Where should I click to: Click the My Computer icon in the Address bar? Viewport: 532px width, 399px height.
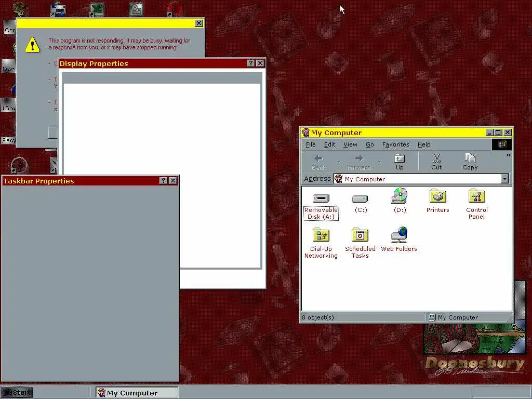tap(339, 179)
